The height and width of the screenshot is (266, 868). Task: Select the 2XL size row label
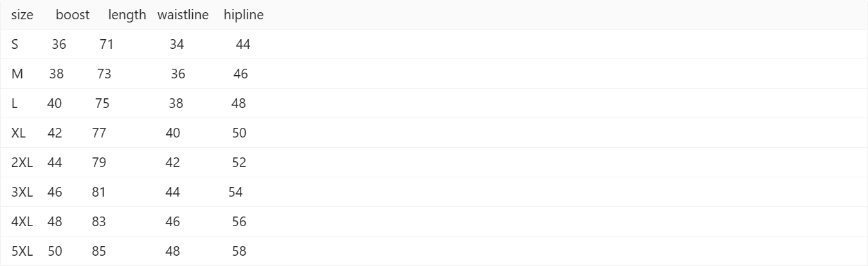coord(22,163)
